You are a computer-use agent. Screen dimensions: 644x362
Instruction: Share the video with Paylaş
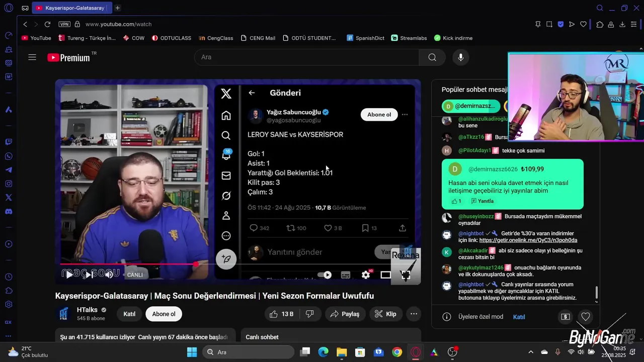click(345, 314)
